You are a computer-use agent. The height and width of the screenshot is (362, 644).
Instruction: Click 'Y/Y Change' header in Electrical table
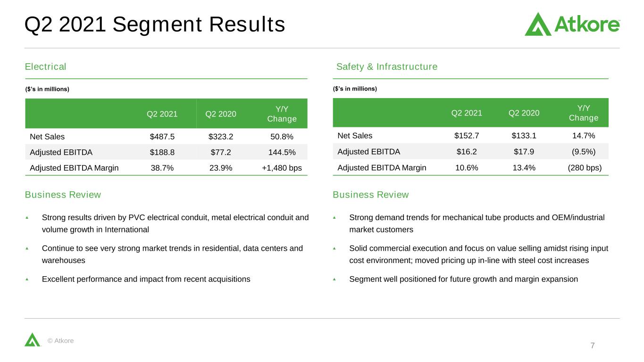coord(282,114)
